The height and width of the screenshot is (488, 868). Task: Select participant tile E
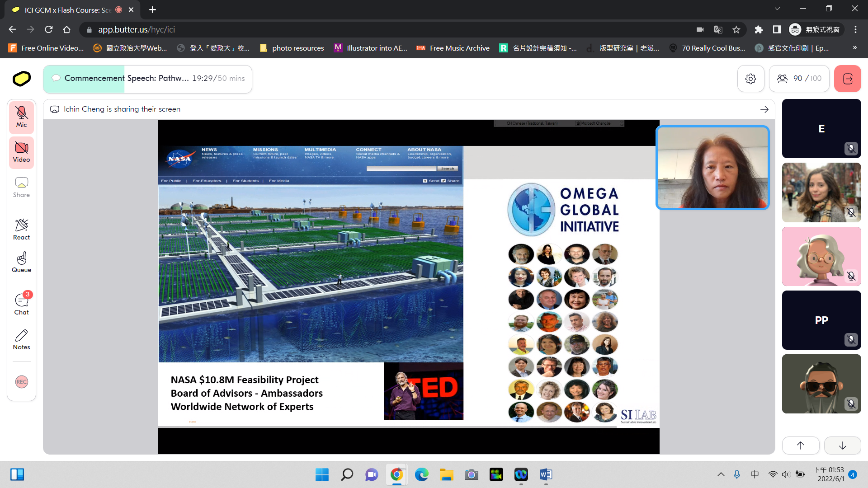click(x=821, y=128)
